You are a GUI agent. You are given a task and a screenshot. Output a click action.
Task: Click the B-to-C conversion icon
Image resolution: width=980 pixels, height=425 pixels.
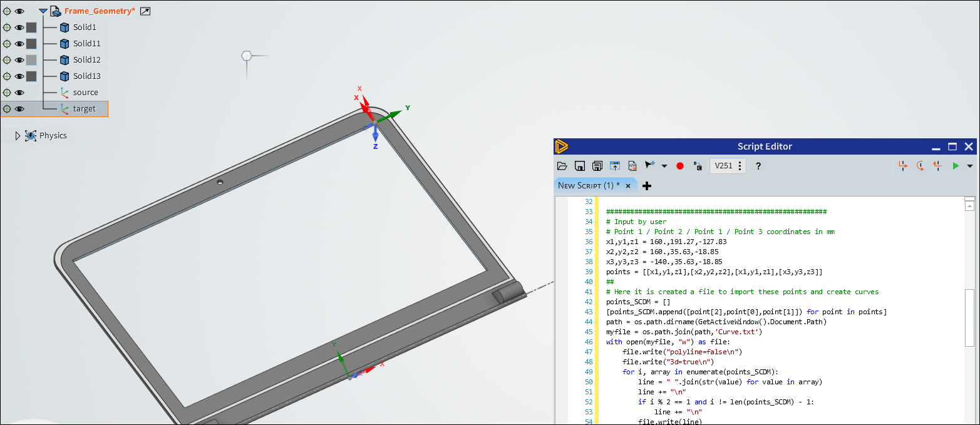[x=698, y=166]
